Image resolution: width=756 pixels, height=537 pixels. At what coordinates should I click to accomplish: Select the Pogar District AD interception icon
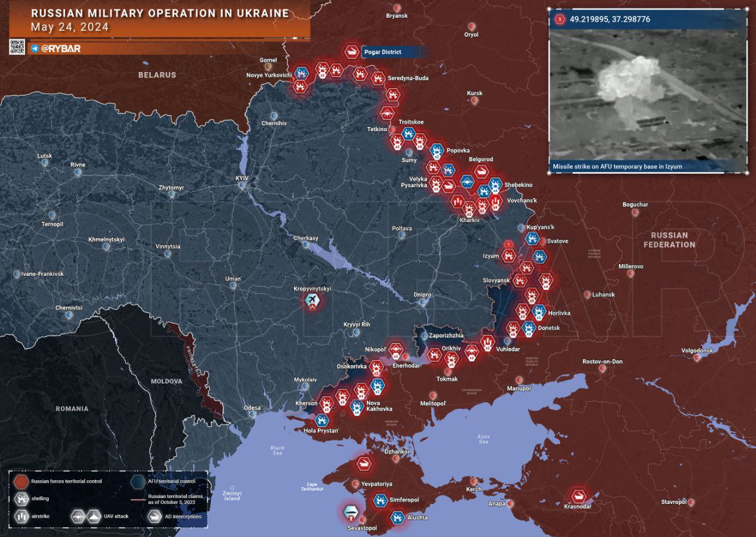point(351,52)
